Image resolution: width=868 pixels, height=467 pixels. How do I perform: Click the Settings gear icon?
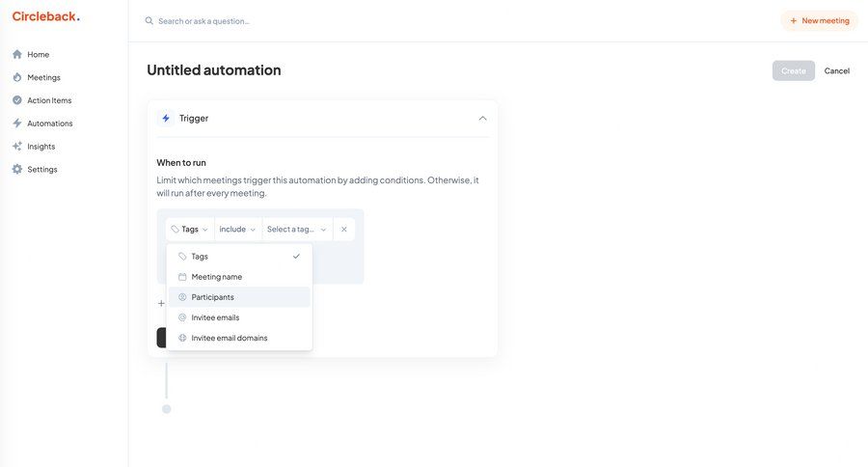17,170
